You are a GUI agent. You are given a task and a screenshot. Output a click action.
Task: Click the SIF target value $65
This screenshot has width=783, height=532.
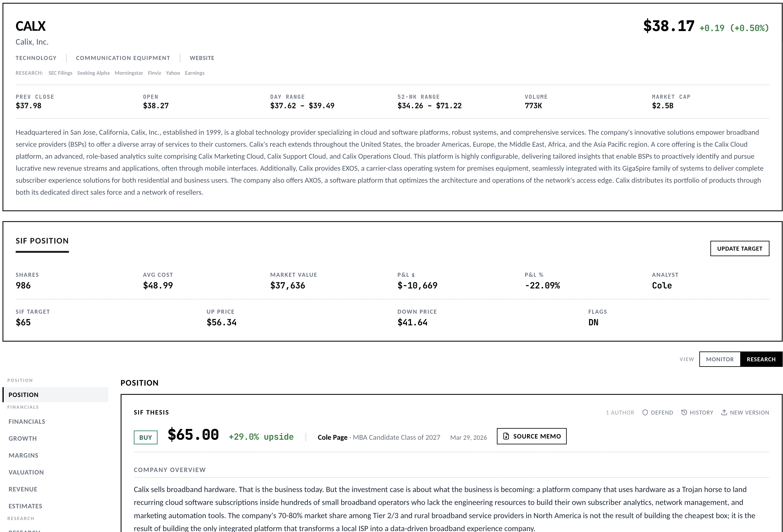click(23, 323)
